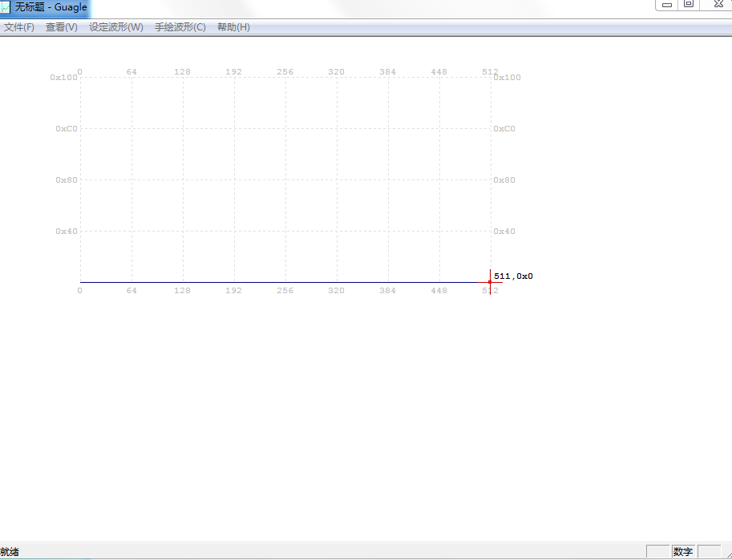Open the 设定波形(W) menu
Viewport: 732px width, 560px height.
pos(116,27)
